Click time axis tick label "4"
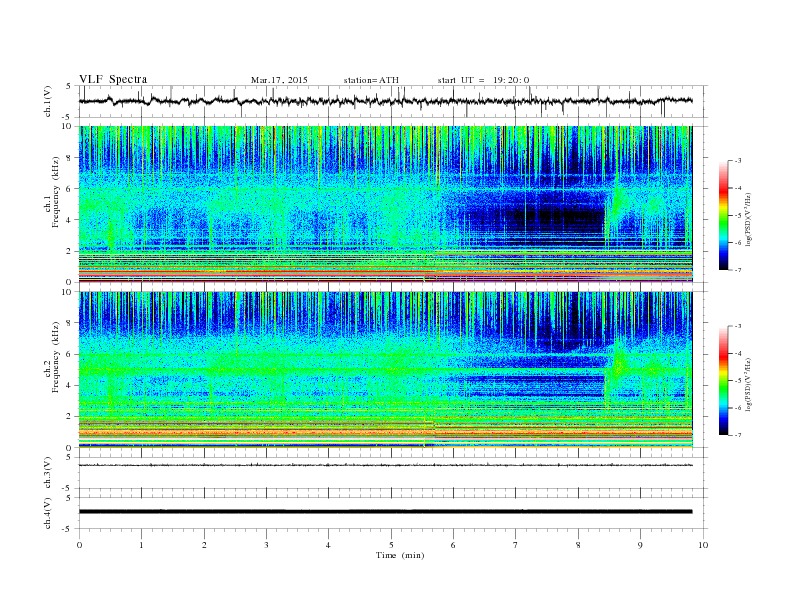This screenshot has height=612, width=792. tap(328, 545)
